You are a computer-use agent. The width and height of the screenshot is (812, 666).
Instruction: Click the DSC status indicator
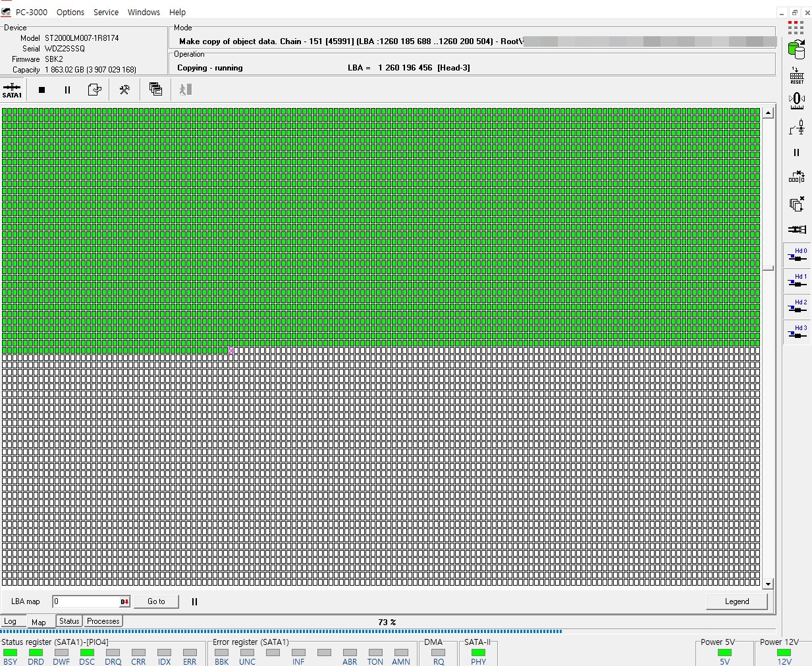87,653
